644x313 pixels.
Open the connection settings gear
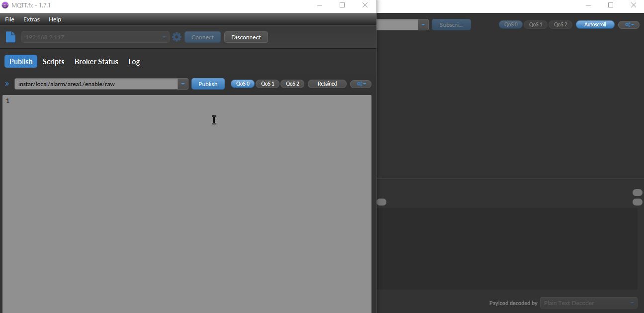177,36
